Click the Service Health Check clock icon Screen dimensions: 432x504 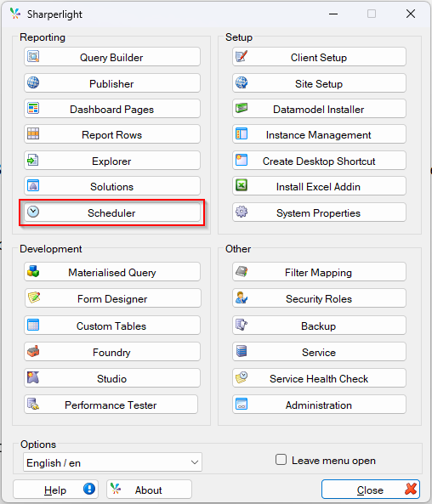tap(242, 377)
